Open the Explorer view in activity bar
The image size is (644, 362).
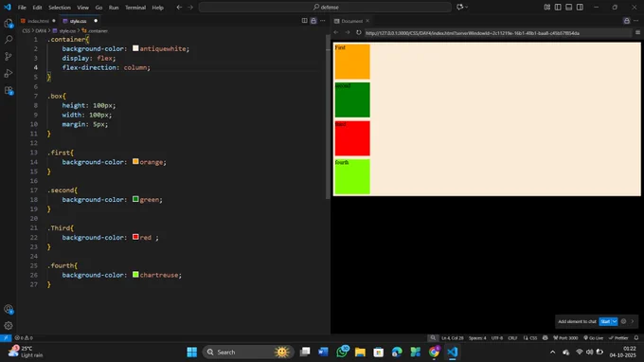[9, 23]
